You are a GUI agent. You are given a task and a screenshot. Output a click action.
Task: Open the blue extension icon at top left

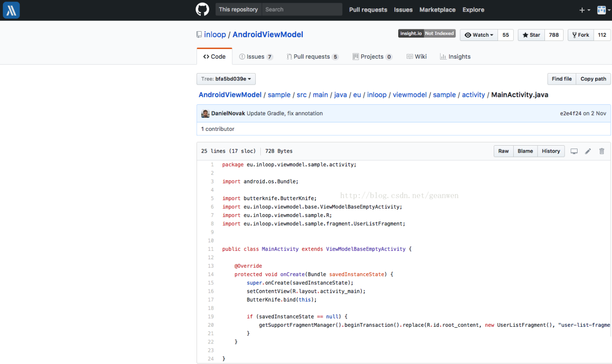[11, 10]
